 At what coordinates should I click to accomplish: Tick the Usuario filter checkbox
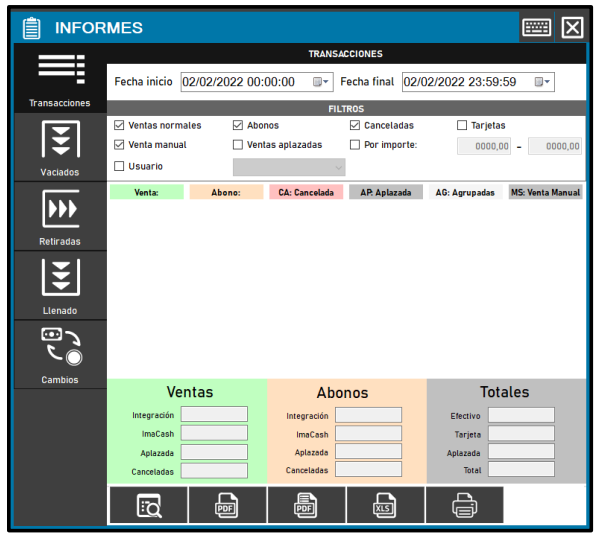coord(120,166)
